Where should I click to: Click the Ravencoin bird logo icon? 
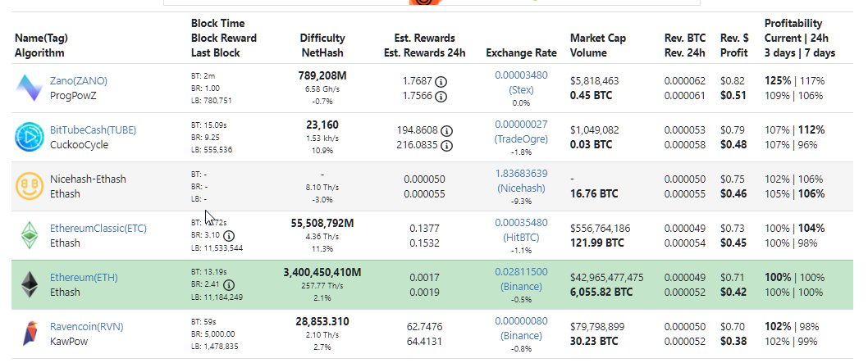(30, 334)
